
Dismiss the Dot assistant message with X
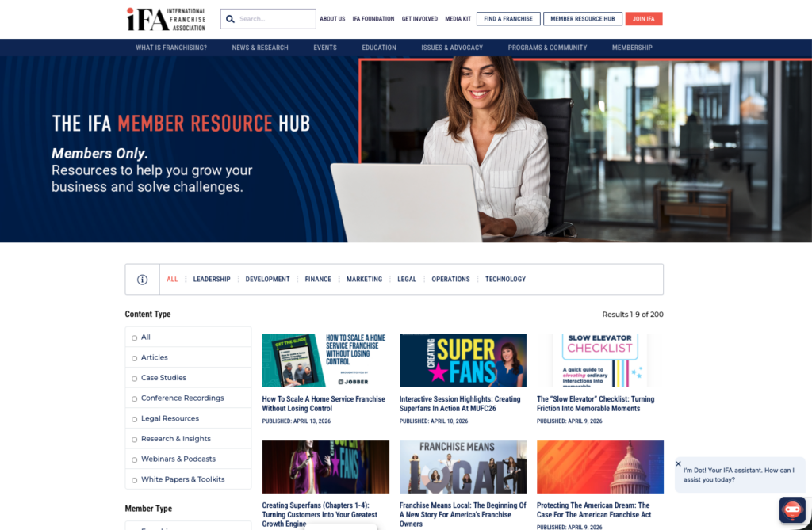678,464
